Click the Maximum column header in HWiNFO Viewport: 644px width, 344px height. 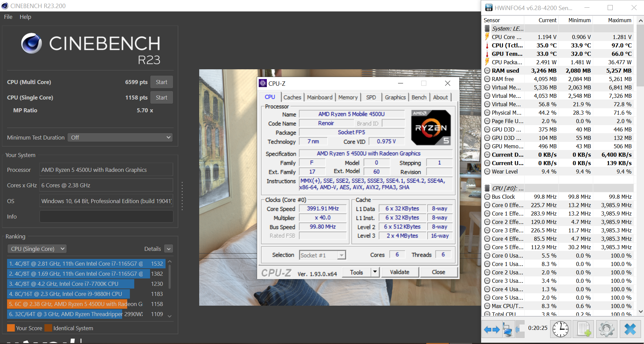pyautogui.click(x=613, y=20)
